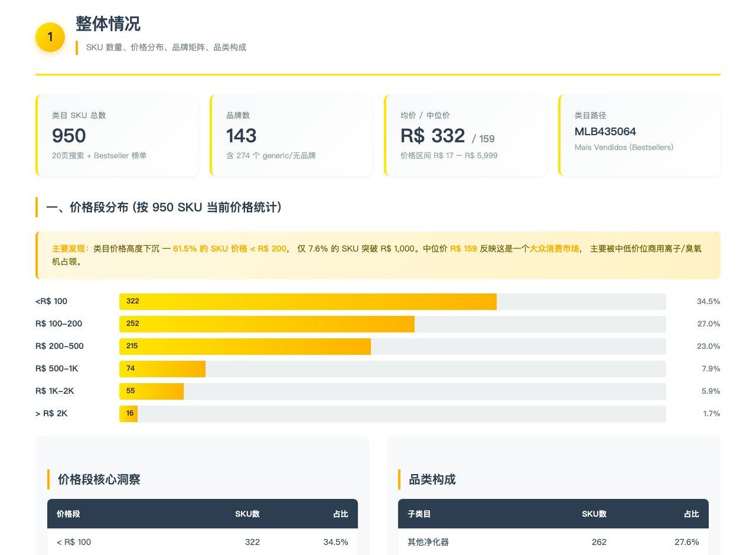The height and width of the screenshot is (555, 756).
Task: Click the 27.0% percentage label
Action: [708, 324]
